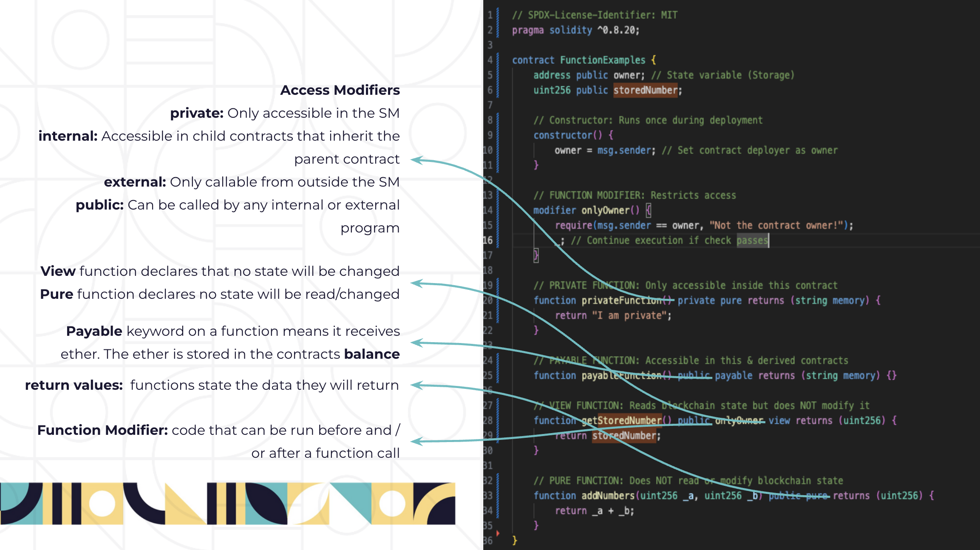Click the 'PURE FUNCTION' comment line
The height and width of the screenshot is (550, 980).
tap(688, 481)
